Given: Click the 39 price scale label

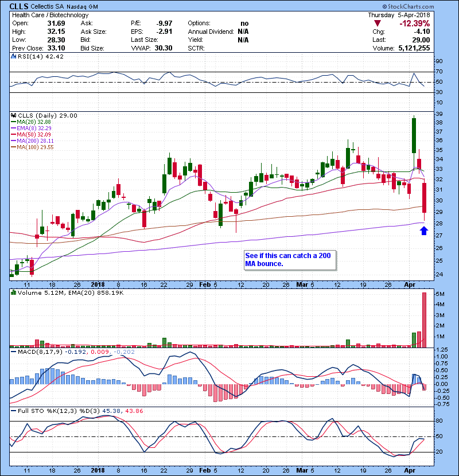Looking at the screenshot, I should click(x=439, y=114).
